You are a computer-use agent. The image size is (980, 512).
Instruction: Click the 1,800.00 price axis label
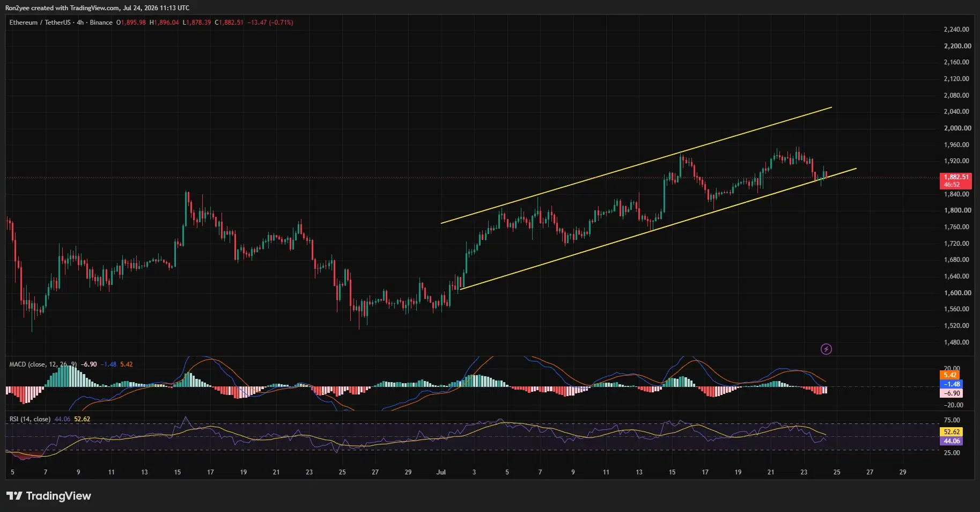(x=957, y=210)
